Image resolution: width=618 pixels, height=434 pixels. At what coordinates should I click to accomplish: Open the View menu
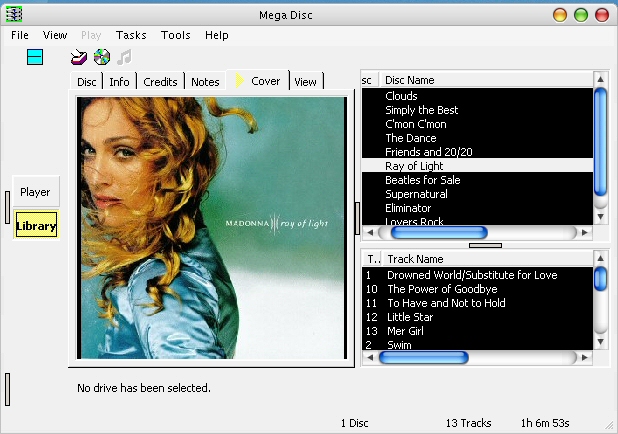55,35
